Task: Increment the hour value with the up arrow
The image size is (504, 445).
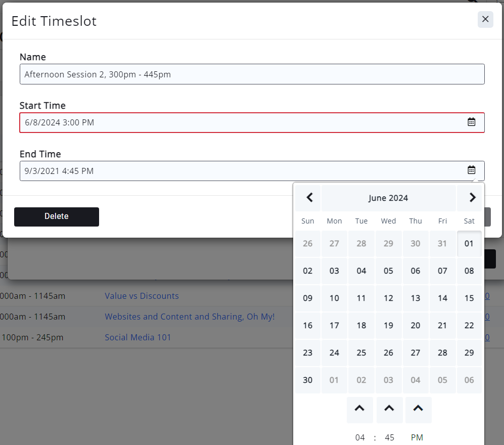Action: [359, 410]
